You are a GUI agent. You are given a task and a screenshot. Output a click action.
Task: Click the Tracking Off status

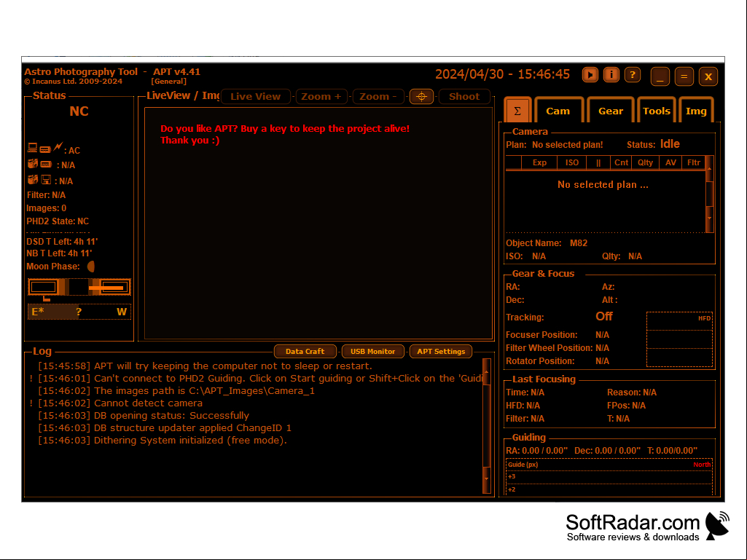coord(603,316)
